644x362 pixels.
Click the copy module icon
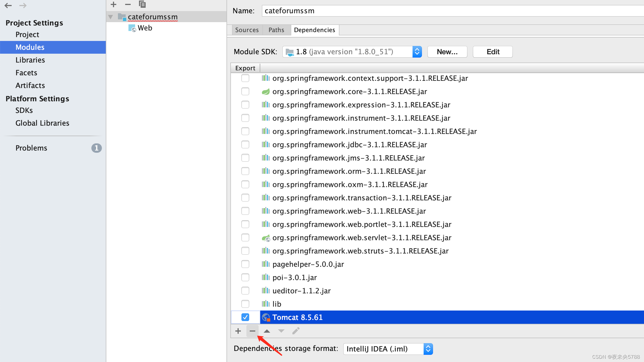(x=142, y=4)
